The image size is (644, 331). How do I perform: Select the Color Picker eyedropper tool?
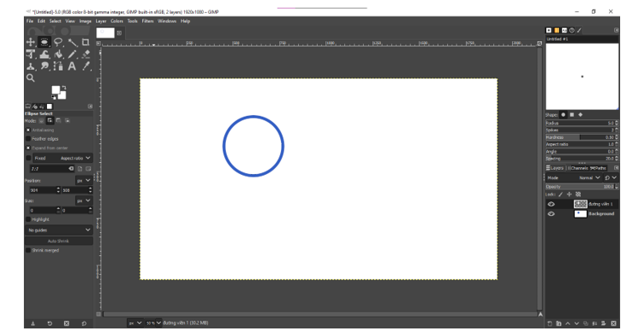pos(86,67)
